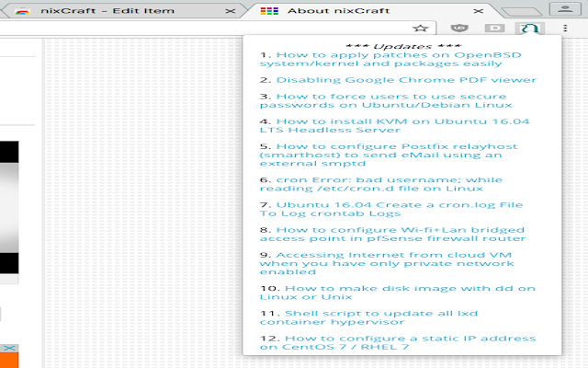Click the *** Updates *** heading in popup

point(402,46)
